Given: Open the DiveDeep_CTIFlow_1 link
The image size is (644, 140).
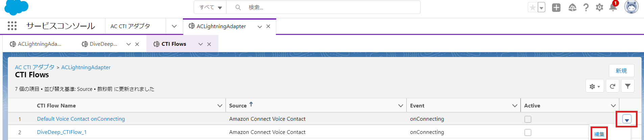Looking at the screenshot, I should [x=62, y=132].
